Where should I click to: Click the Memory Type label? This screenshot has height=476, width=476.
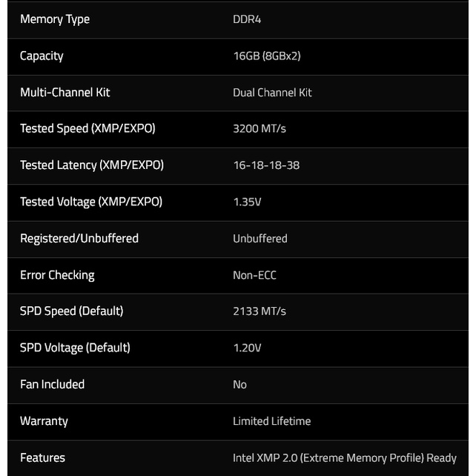[x=55, y=19]
